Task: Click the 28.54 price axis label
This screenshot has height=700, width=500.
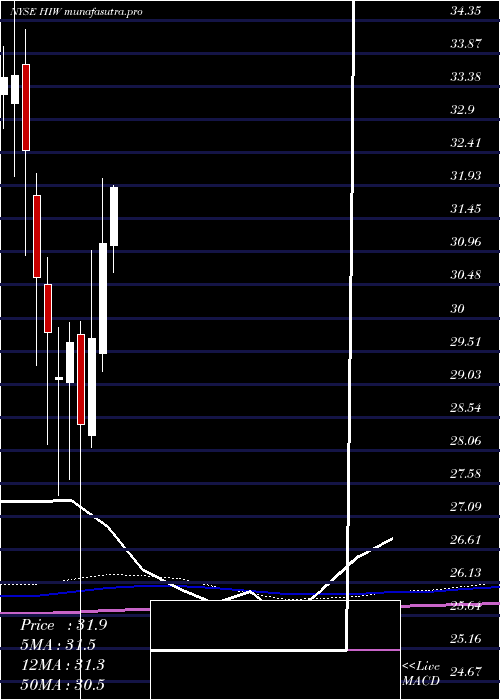Action: (x=465, y=408)
